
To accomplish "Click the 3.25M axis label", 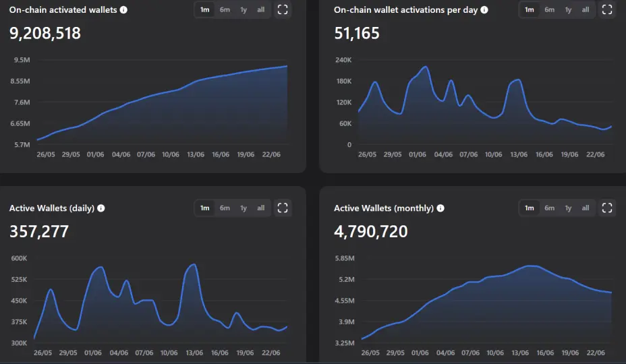I will (x=345, y=343).
